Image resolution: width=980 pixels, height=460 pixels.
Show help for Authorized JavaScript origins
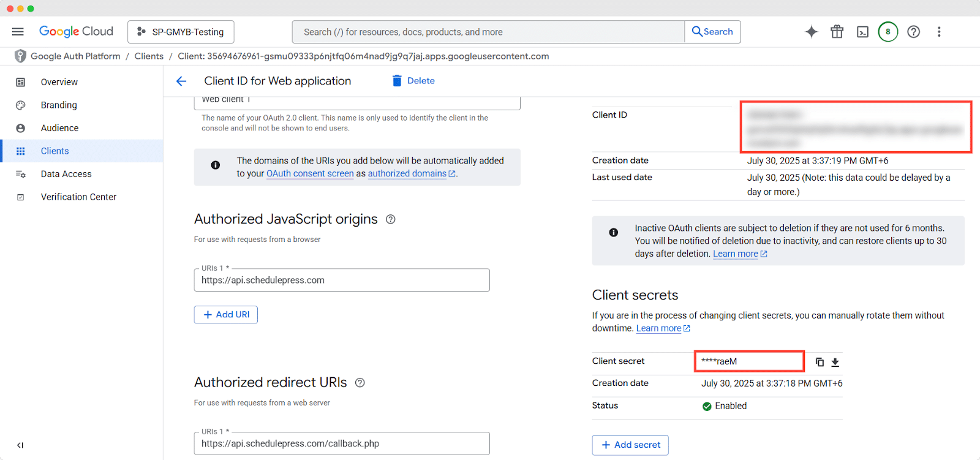(391, 219)
